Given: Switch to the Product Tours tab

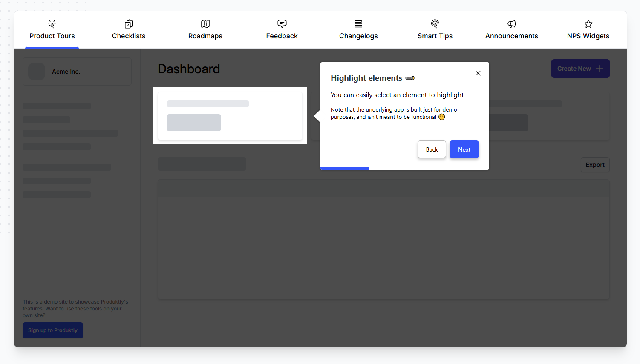Looking at the screenshot, I should pos(52,36).
